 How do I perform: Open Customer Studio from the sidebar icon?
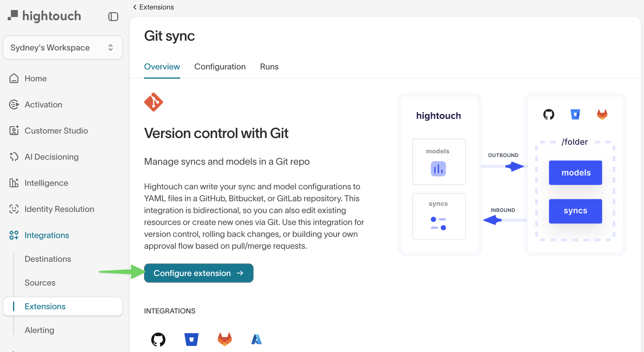[x=14, y=131]
